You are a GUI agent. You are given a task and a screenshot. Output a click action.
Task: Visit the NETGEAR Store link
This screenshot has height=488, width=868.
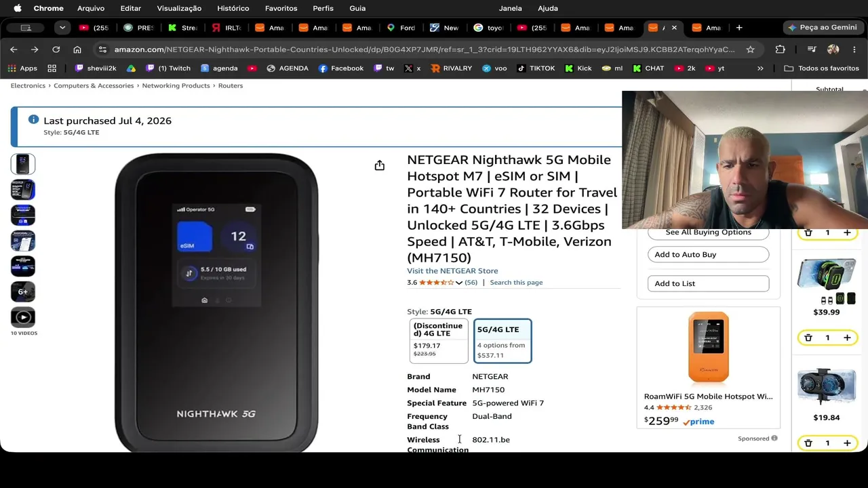pos(452,271)
